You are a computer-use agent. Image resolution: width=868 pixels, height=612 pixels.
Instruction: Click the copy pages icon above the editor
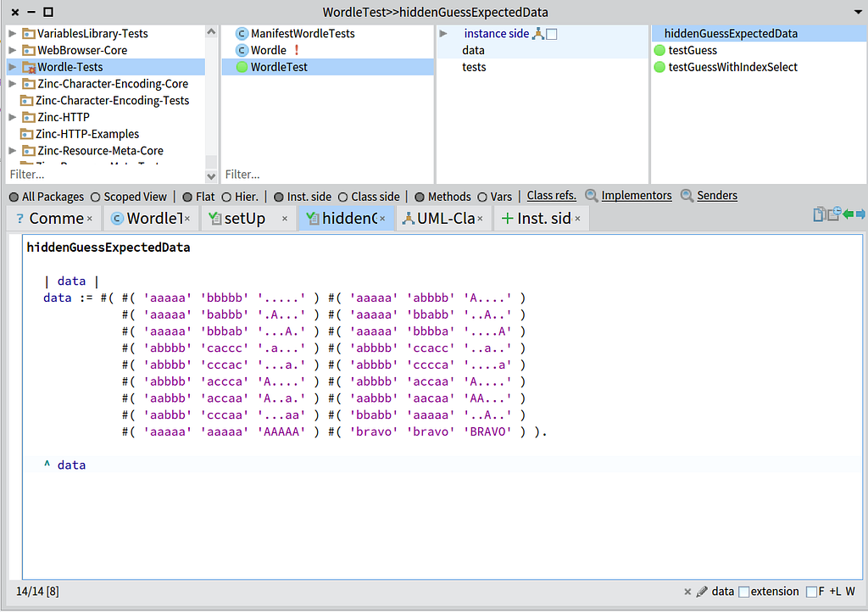coord(819,214)
